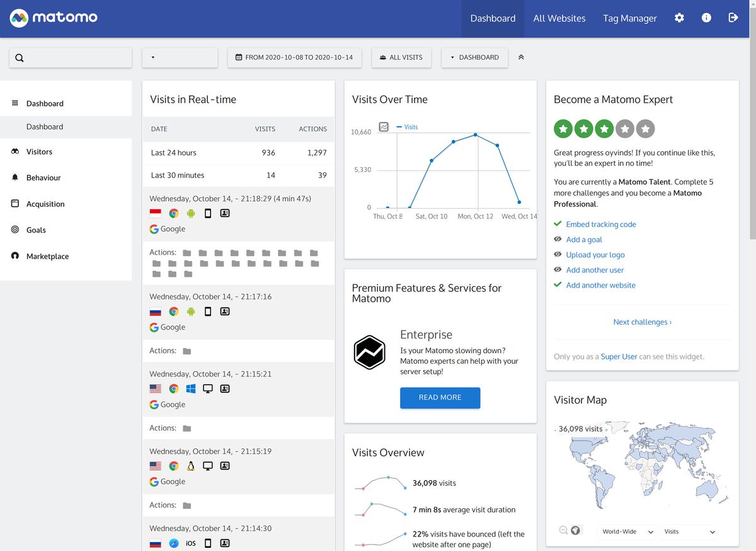Click Android icon in 21:18:29 visit
Image resolution: width=756 pixels, height=551 pixels.
point(191,213)
